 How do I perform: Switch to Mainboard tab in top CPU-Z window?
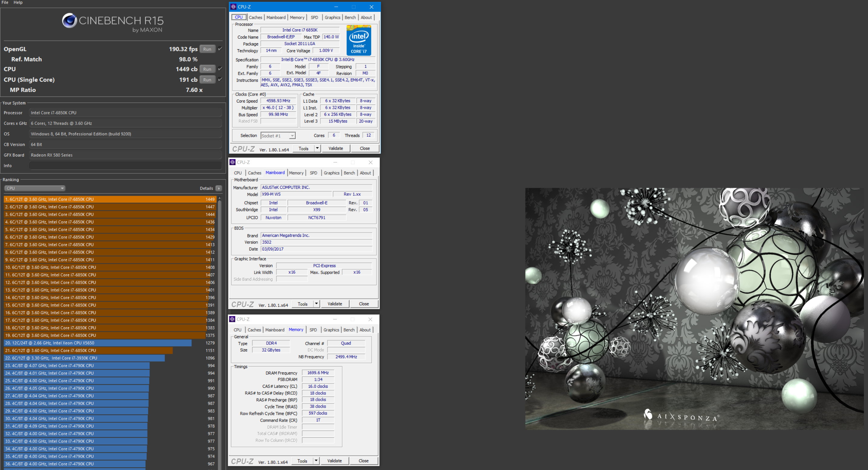276,18
